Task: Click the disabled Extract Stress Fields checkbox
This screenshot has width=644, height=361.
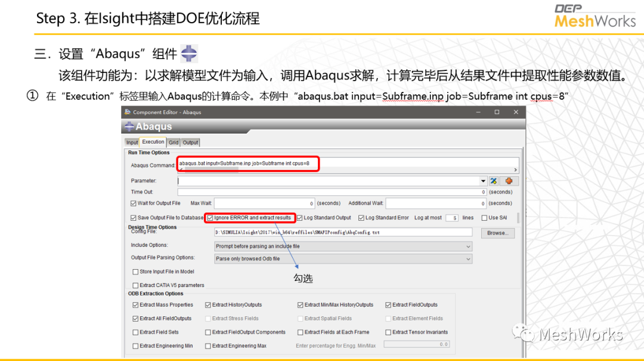Action: pyautogui.click(x=208, y=319)
